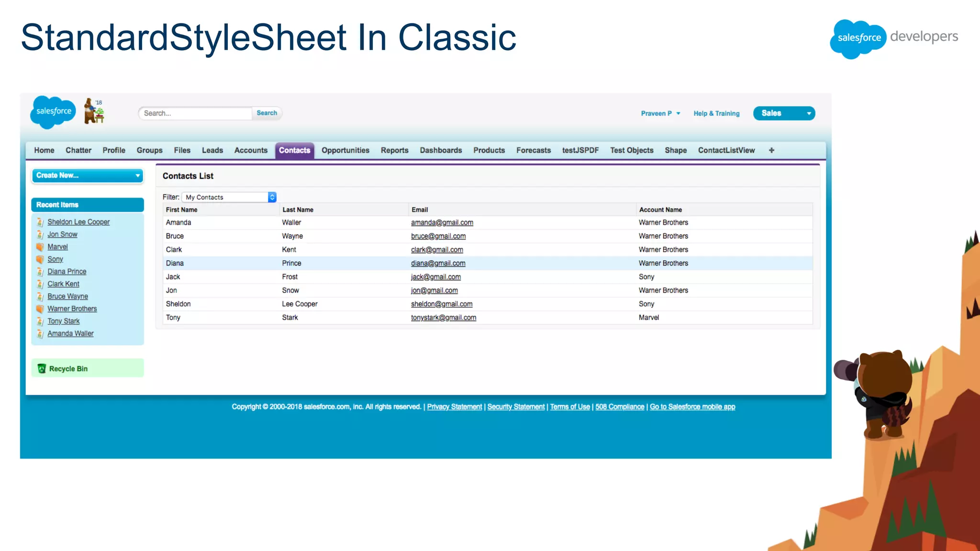Open the Recycle Bin link
The height and width of the screenshot is (551, 980).
(x=68, y=369)
